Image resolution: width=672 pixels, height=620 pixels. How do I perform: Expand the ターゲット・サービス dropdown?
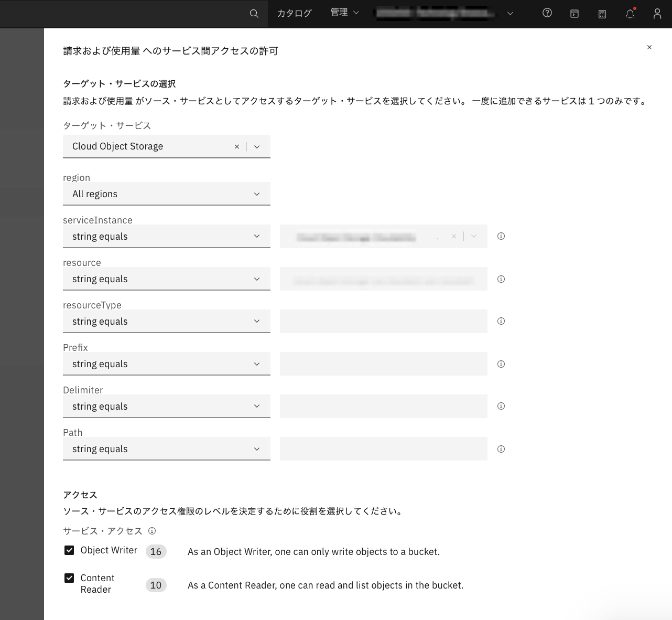(256, 146)
